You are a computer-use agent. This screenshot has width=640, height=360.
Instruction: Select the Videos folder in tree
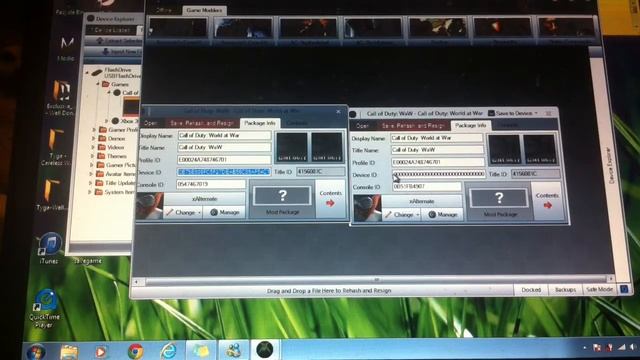coord(112,147)
